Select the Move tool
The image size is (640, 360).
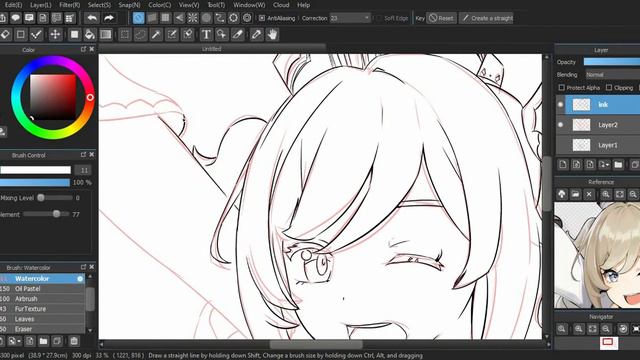click(x=55, y=35)
